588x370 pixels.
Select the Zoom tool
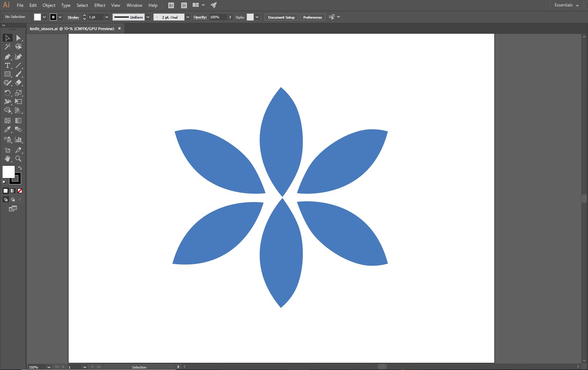(x=19, y=159)
